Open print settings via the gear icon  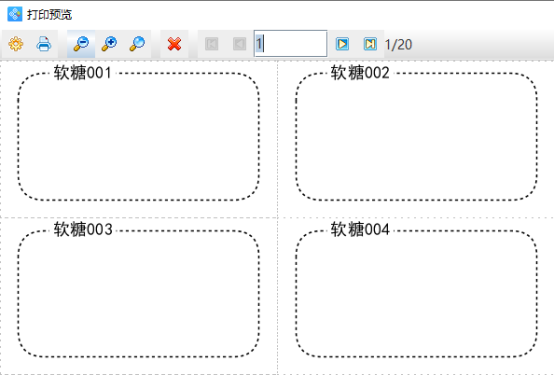(x=16, y=44)
